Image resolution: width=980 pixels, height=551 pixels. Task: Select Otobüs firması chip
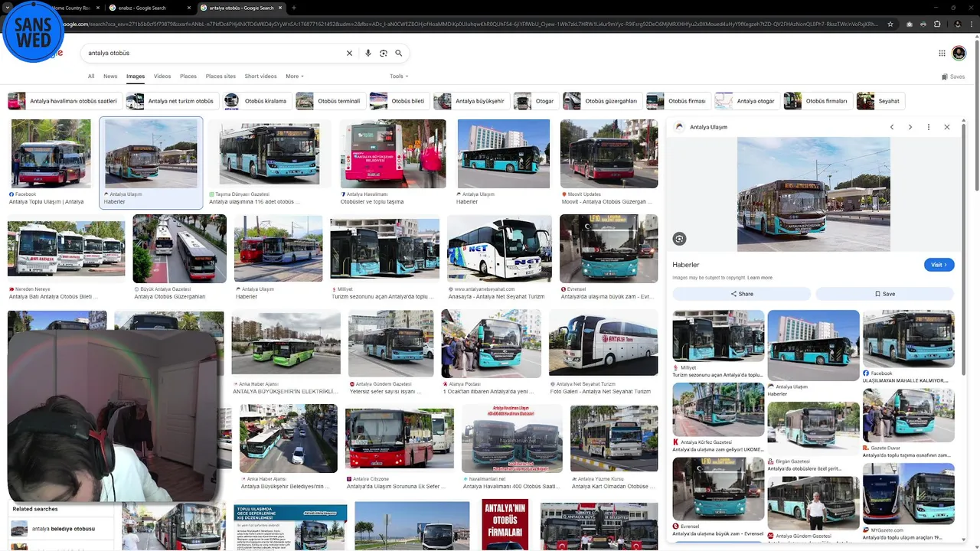pyautogui.click(x=678, y=101)
